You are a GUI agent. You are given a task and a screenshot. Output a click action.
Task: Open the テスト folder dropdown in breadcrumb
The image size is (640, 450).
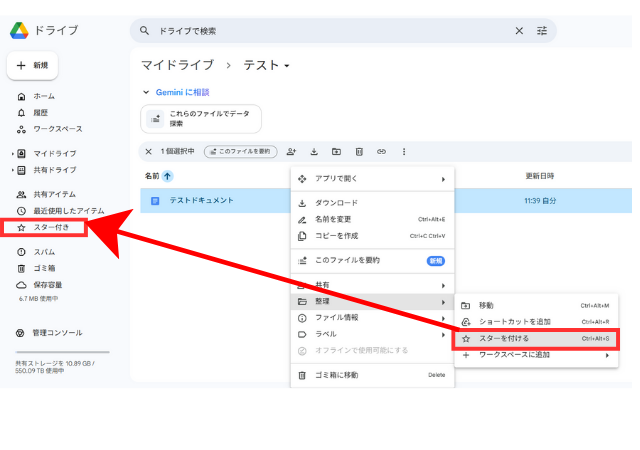coord(287,66)
